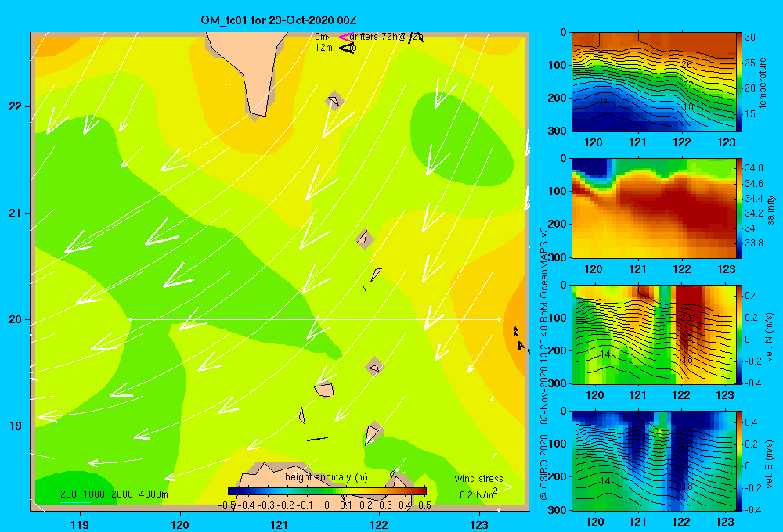783x532 pixels.
Task: Click the vertical 'temperature' colorbar label
Action: (763, 82)
